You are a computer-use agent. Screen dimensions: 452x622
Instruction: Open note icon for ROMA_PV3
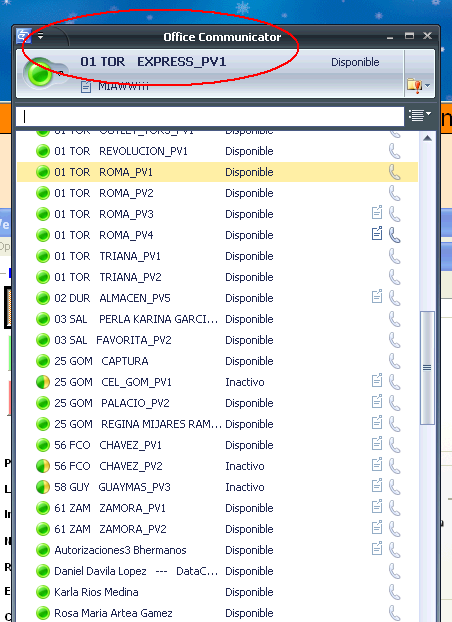tap(377, 213)
